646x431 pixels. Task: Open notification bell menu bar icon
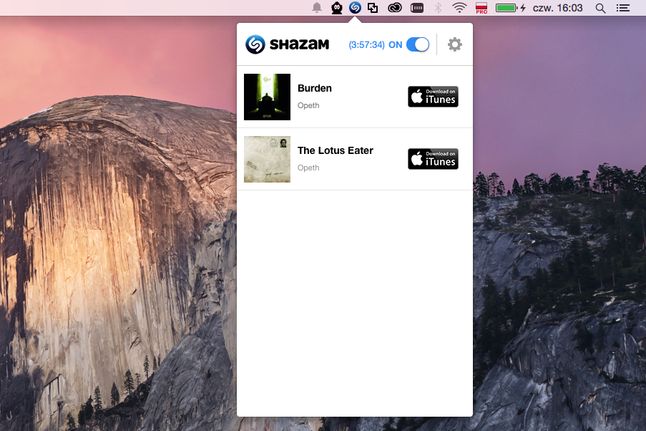point(316,7)
